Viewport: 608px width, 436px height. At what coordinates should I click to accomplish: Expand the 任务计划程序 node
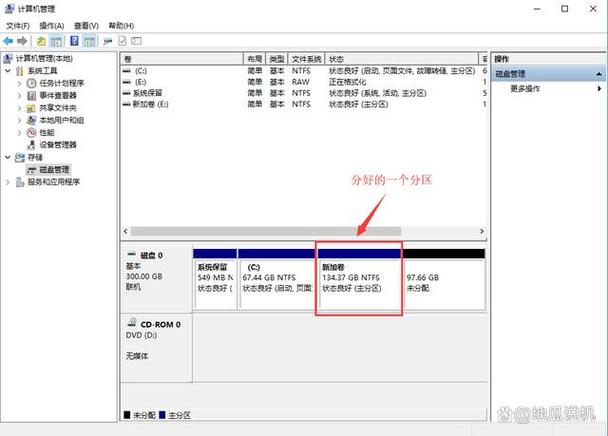[x=19, y=83]
